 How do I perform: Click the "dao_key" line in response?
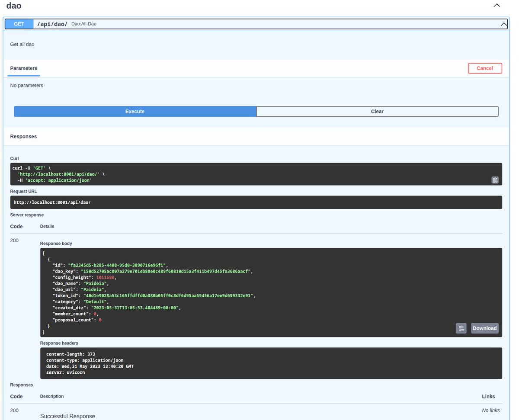[152, 272]
